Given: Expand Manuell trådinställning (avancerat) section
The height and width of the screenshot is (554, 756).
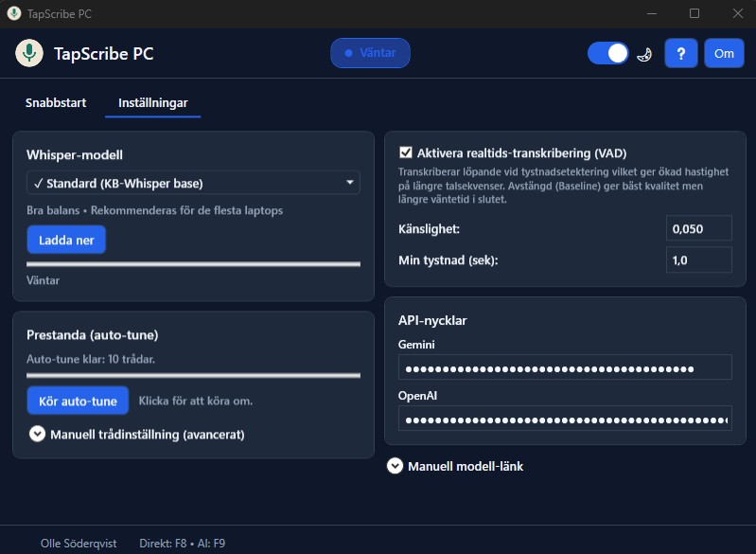Looking at the screenshot, I should (x=147, y=435).
